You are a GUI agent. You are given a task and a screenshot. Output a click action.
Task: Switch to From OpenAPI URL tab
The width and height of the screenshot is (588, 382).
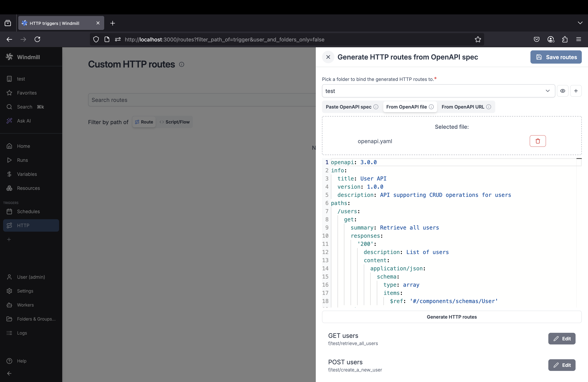(463, 107)
